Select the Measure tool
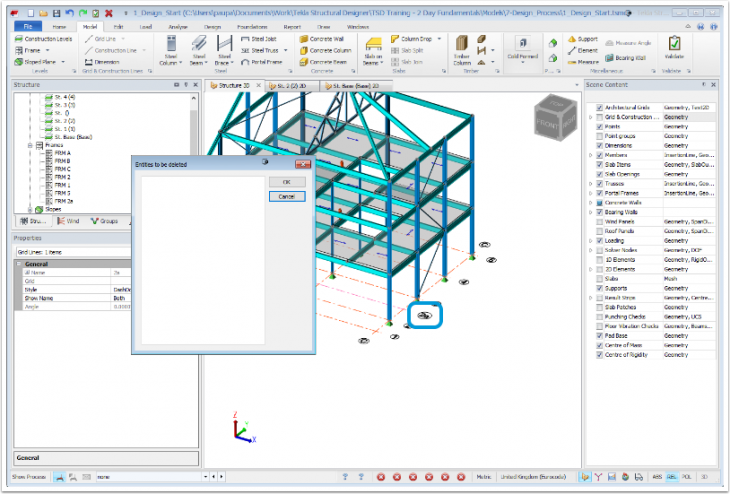Viewport: 730px width, 494px height. (583, 61)
